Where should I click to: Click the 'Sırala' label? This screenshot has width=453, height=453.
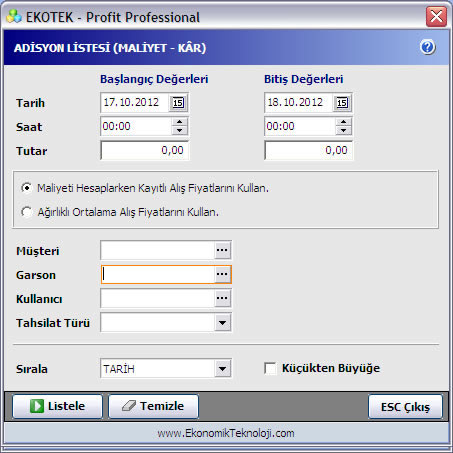[x=32, y=369]
